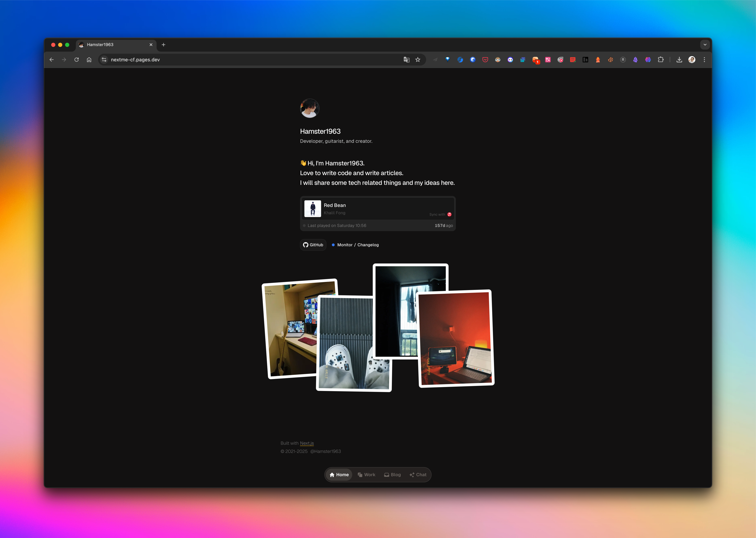This screenshot has width=756, height=538.
Task: Go to the browser home page icon
Action: [89, 60]
